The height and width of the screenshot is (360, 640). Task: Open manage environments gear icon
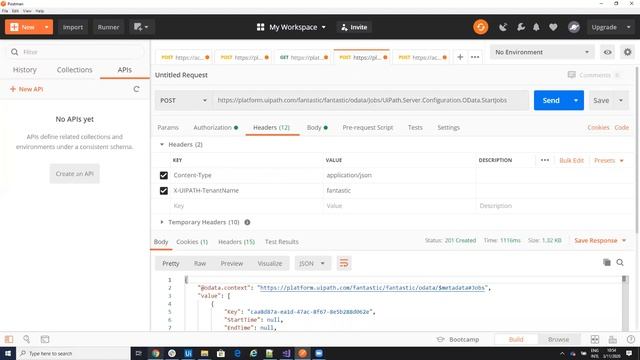(627, 52)
